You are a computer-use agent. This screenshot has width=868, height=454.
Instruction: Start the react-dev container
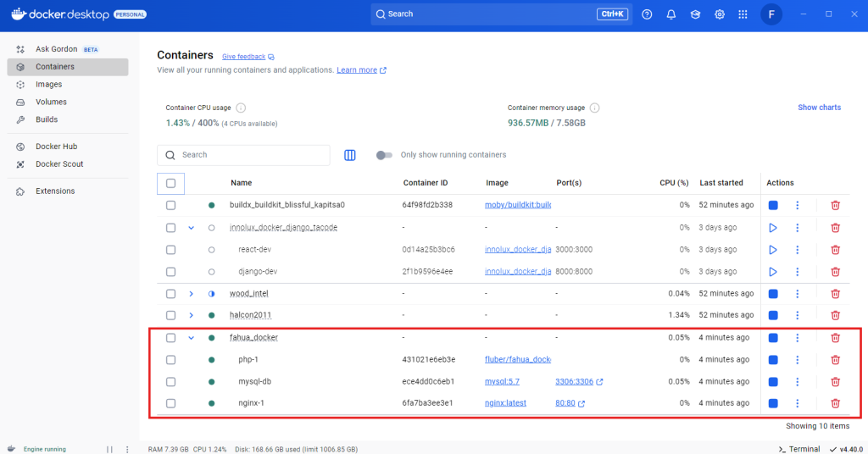point(773,250)
